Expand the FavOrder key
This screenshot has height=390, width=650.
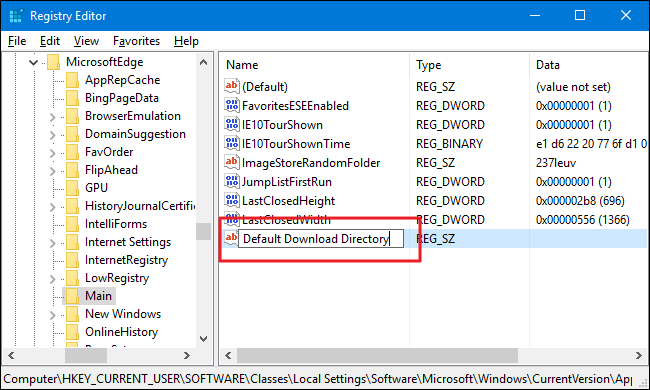point(52,153)
